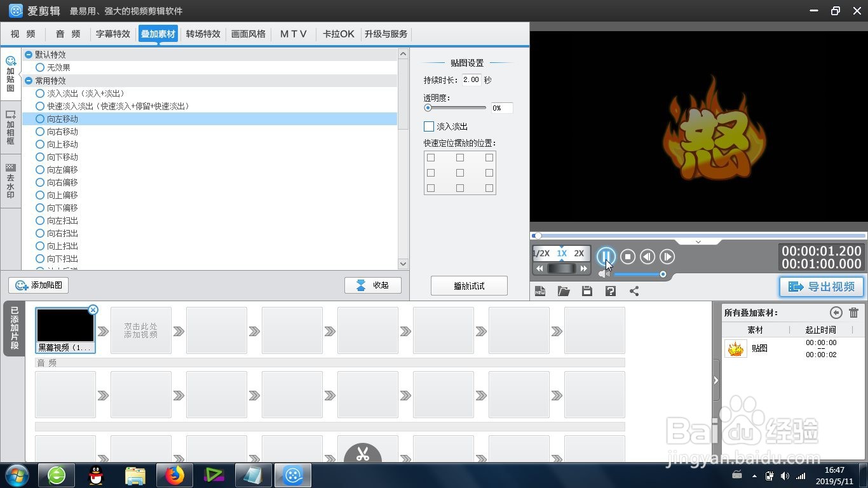Screen dimensions: 868x488
Task: Select the 向右扫出 effect option
Action: click(x=40, y=233)
